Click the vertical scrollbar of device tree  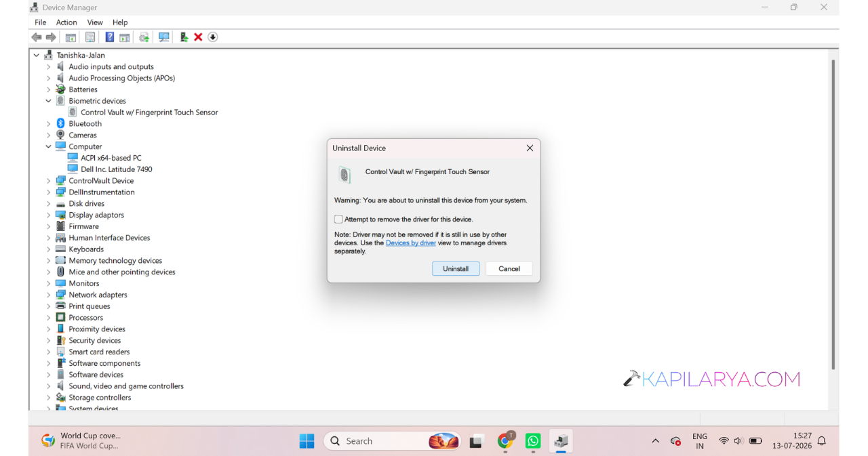(x=833, y=214)
